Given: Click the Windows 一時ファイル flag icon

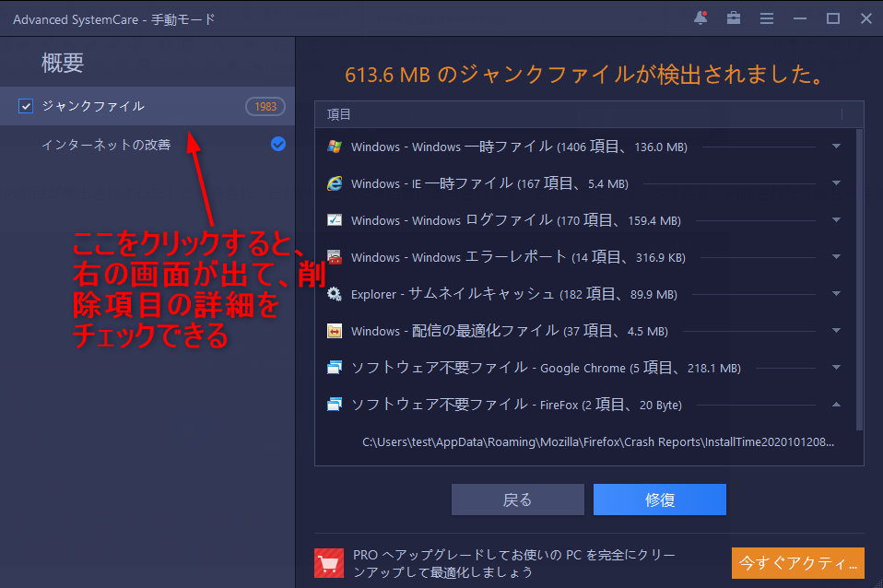Looking at the screenshot, I should (x=335, y=147).
